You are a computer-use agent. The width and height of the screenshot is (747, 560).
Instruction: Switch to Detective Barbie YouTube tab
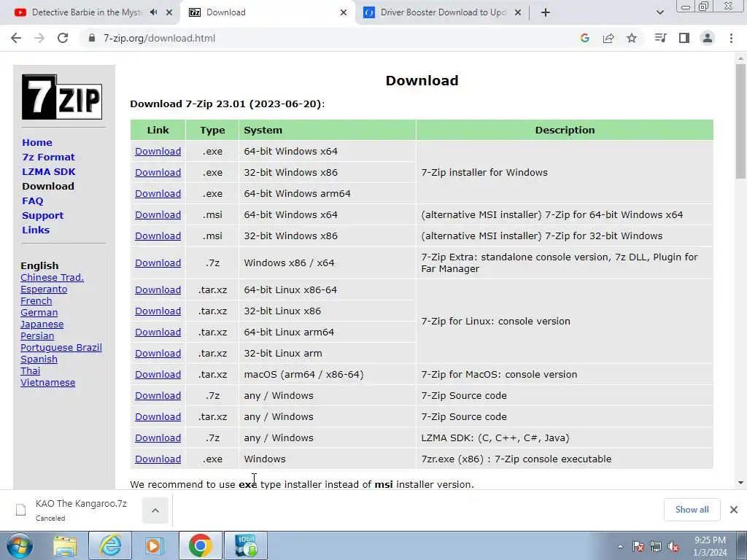pyautogui.click(x=87, y=12)
